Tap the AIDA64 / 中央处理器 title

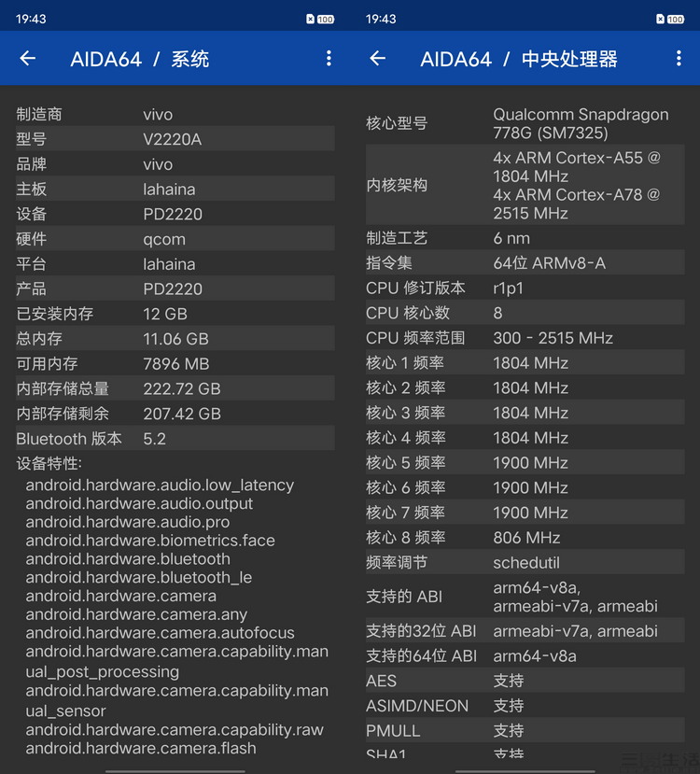(518, 59)
